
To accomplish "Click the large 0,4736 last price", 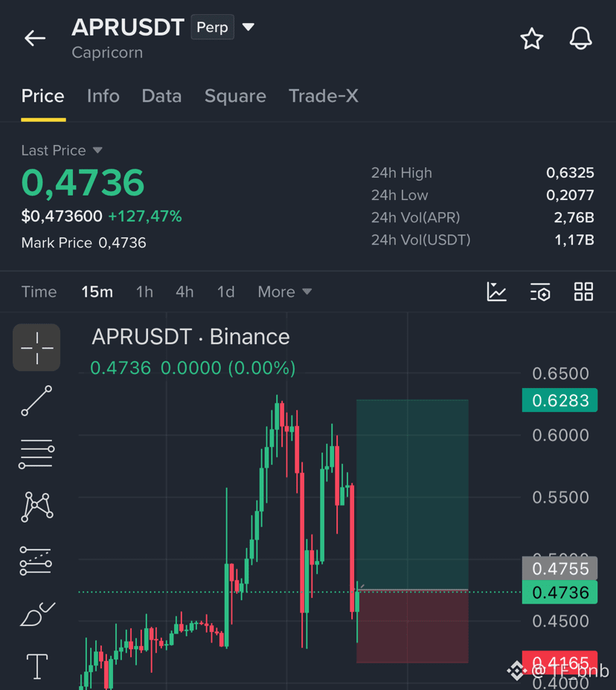I will [x=83, y=182].
